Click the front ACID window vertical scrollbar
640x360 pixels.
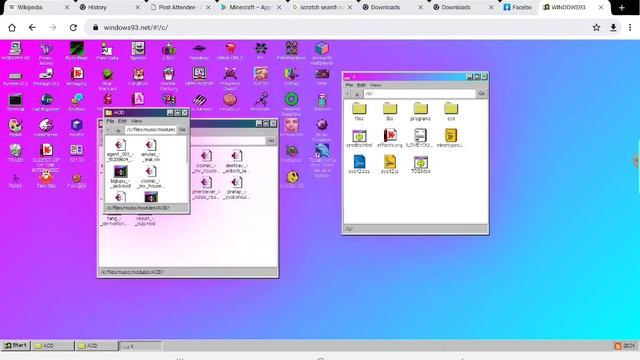pos(188,169)
